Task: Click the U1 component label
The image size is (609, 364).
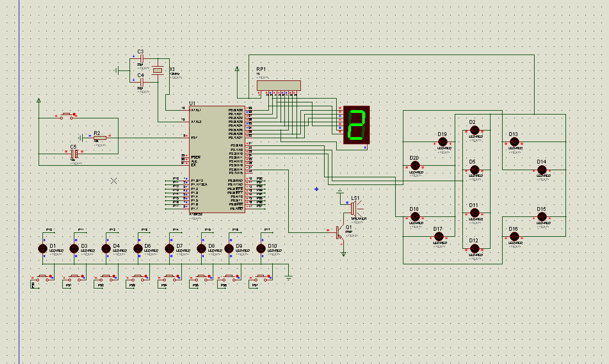Action: click(192, 103)
